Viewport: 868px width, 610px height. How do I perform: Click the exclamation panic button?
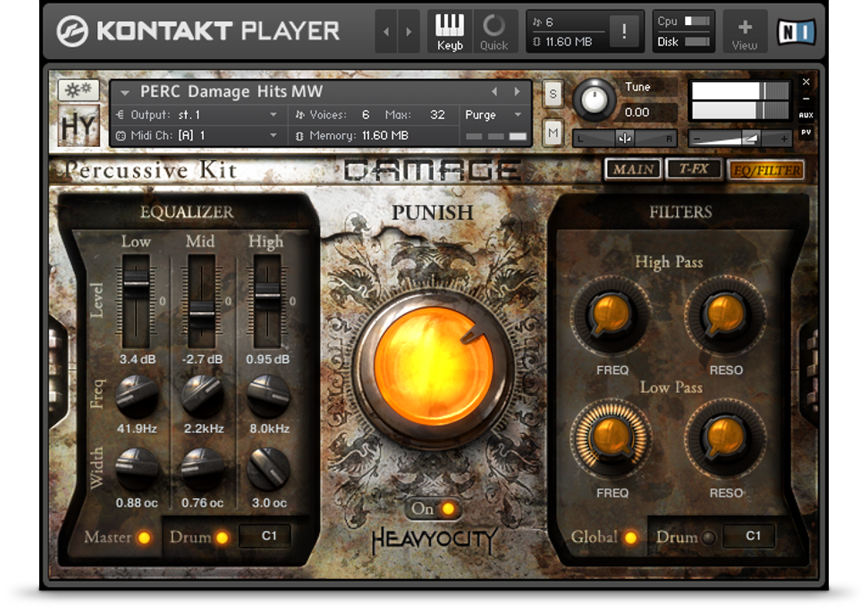pos(624,30)
